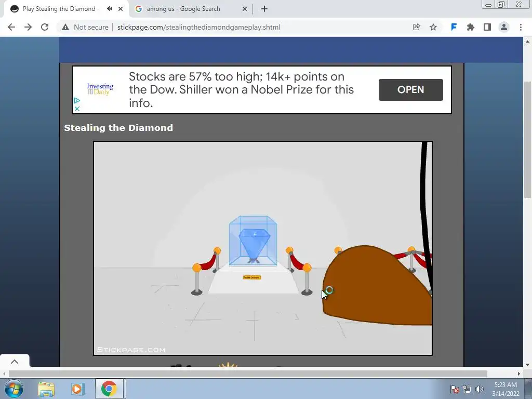Minimize the Chrome window

tap(488, 5)
